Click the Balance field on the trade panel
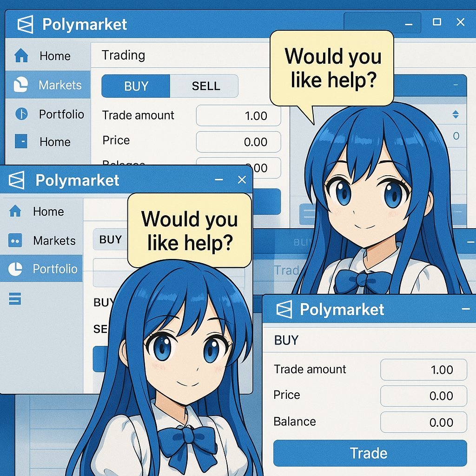Screen dimensions: 476x476 423,422
